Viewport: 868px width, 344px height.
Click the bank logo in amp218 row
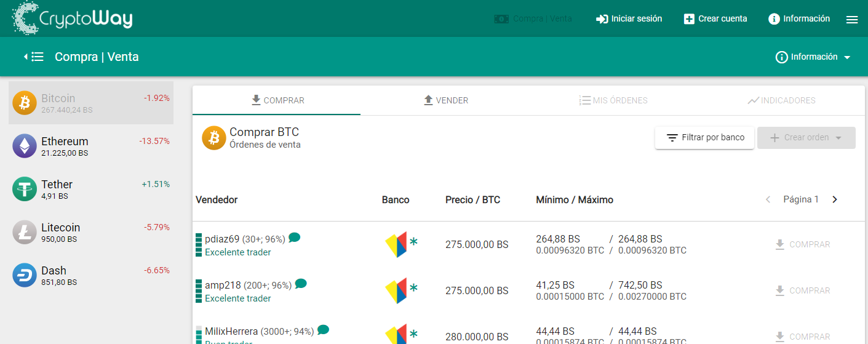pos(396,290)
